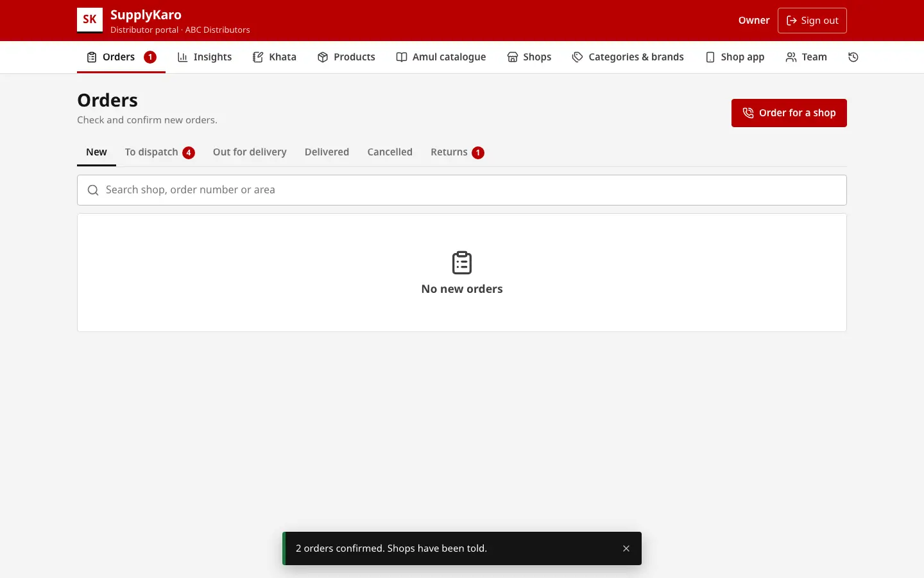Go to the Shops page

pos(529,57)
